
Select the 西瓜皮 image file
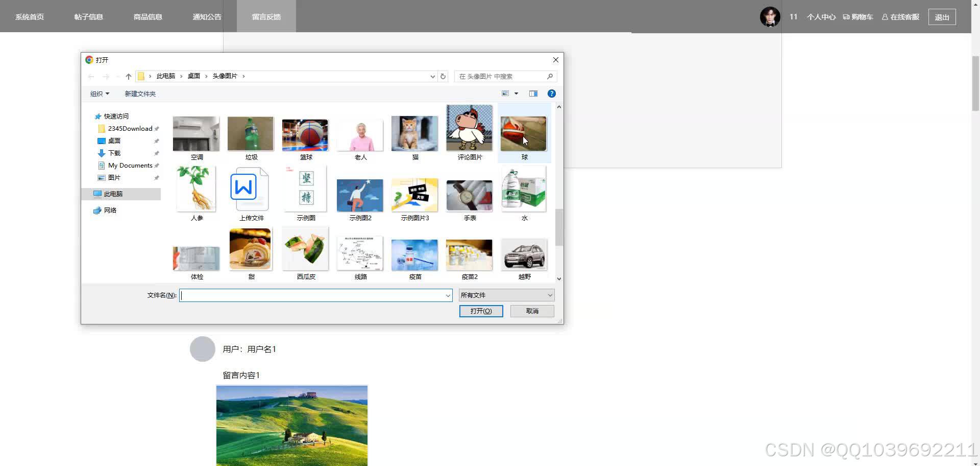(305, 249)
